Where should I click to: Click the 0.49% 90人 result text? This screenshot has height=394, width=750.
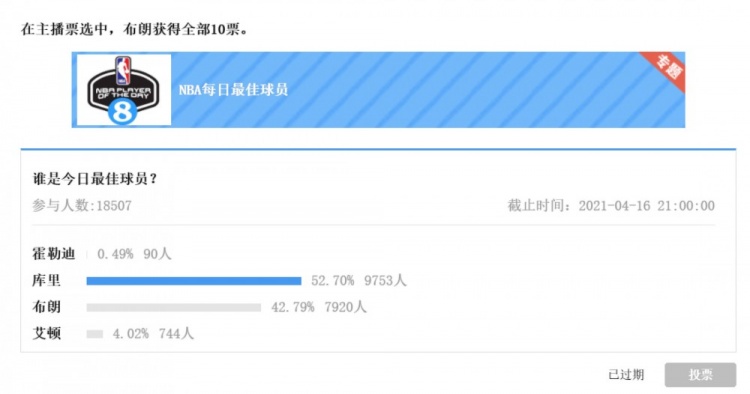pos(134,254)
